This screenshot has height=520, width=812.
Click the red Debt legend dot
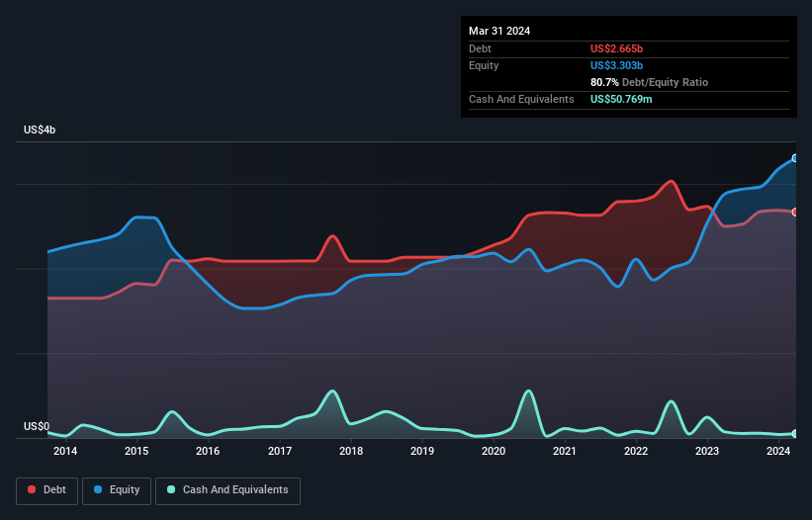coord(32,489)
